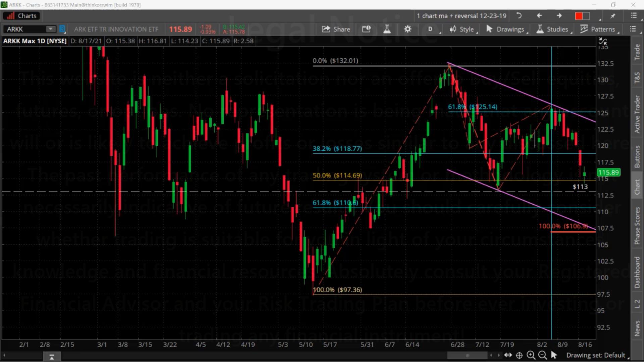Click the 0.0% ($132.01) Fibonacci label
Viewport: 644px width, 362px height.
(335, 61)
